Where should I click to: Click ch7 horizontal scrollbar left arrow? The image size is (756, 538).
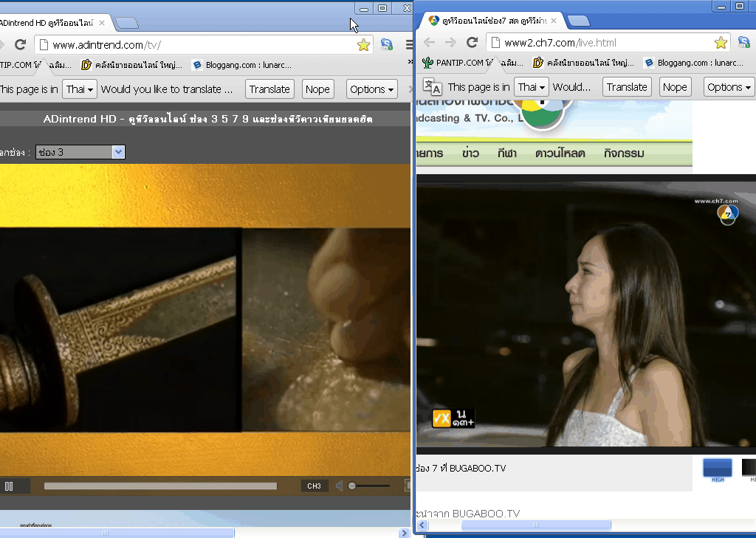(x=422, y=525)
